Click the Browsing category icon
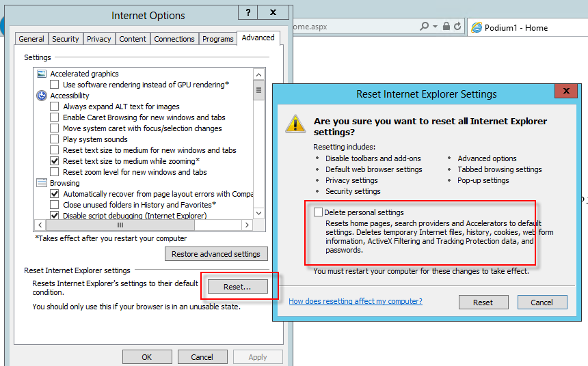 42,183
